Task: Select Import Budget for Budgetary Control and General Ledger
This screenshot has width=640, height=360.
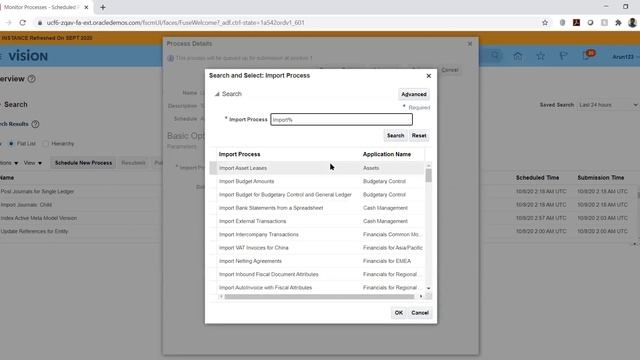Action: (317, 195)
